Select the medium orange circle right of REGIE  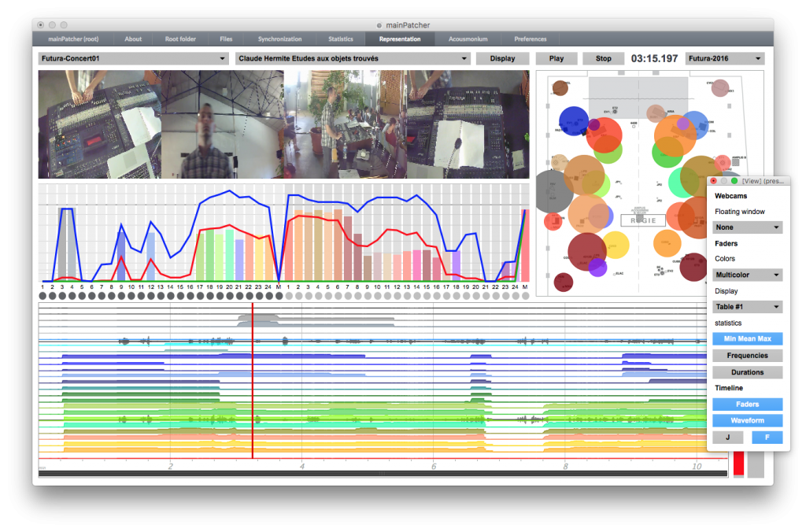coord(667,243)
